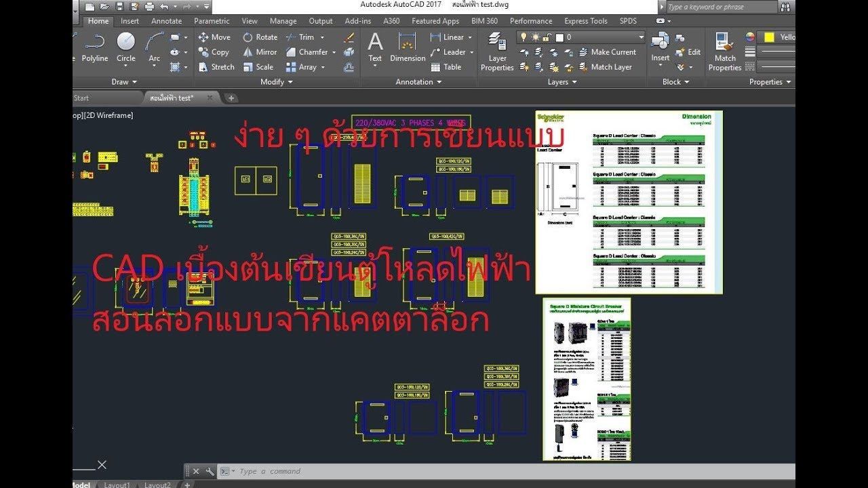
Task: Choose the Rotate tool
Action: click(260, 37)
